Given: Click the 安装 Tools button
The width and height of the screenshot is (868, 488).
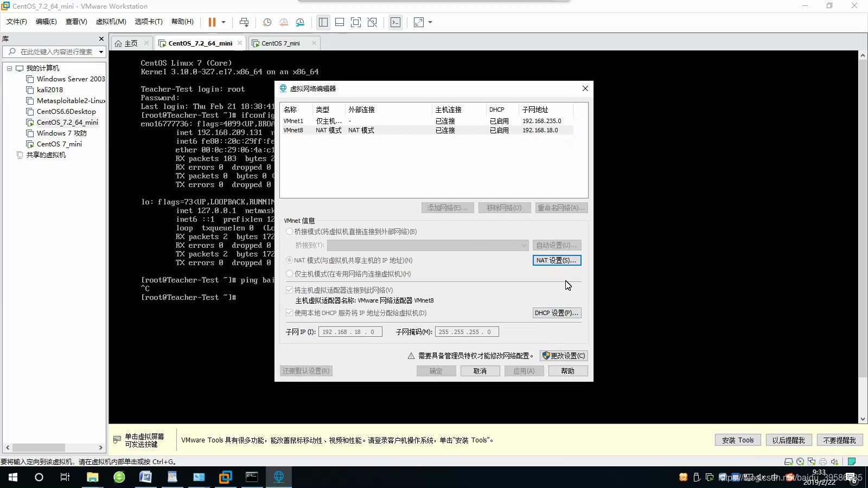Looking at the screenshot, I should (738, 440).
